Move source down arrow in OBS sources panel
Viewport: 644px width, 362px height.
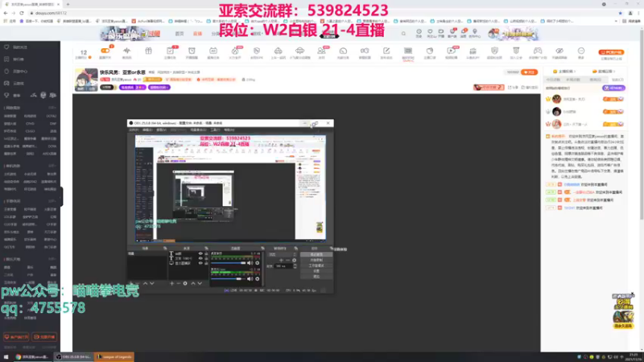click(x=200, y=283)
